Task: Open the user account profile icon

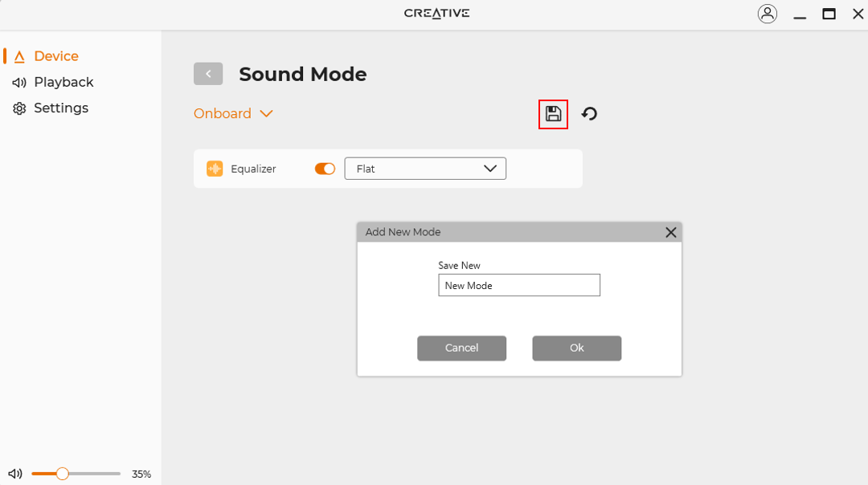Action: (768, 14)
